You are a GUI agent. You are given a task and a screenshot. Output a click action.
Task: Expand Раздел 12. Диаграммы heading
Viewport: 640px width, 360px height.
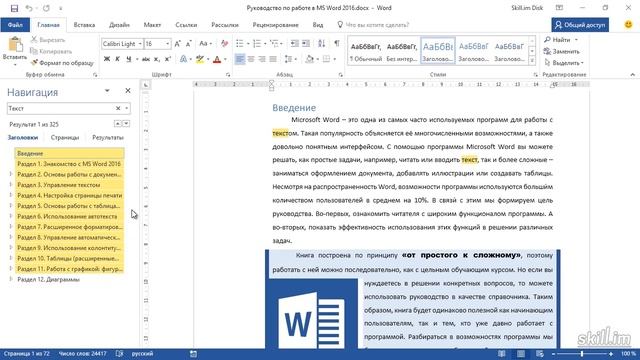click(11, 279)
